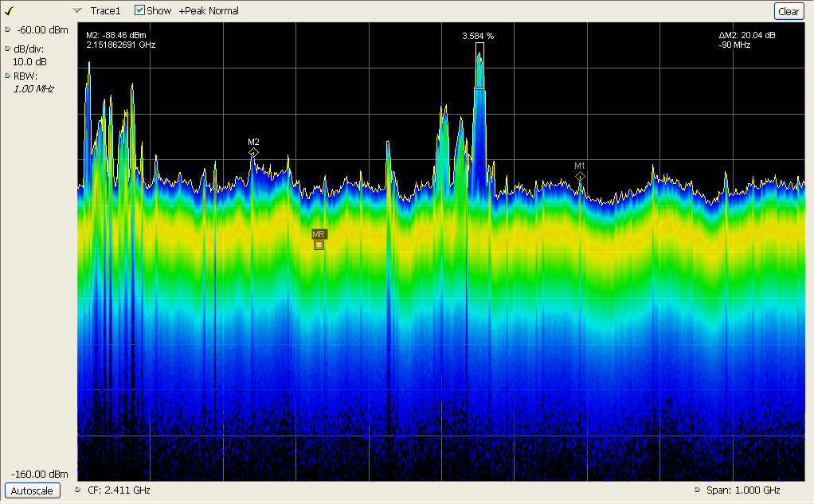This screenshot has height=504, width=814.
Task: Click the knob icon beside CF
Action: (x=78, y=490)
